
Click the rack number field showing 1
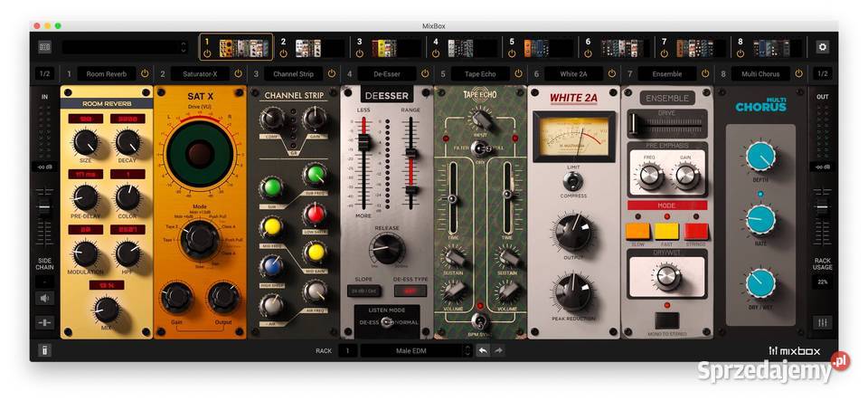pos(347,350)
